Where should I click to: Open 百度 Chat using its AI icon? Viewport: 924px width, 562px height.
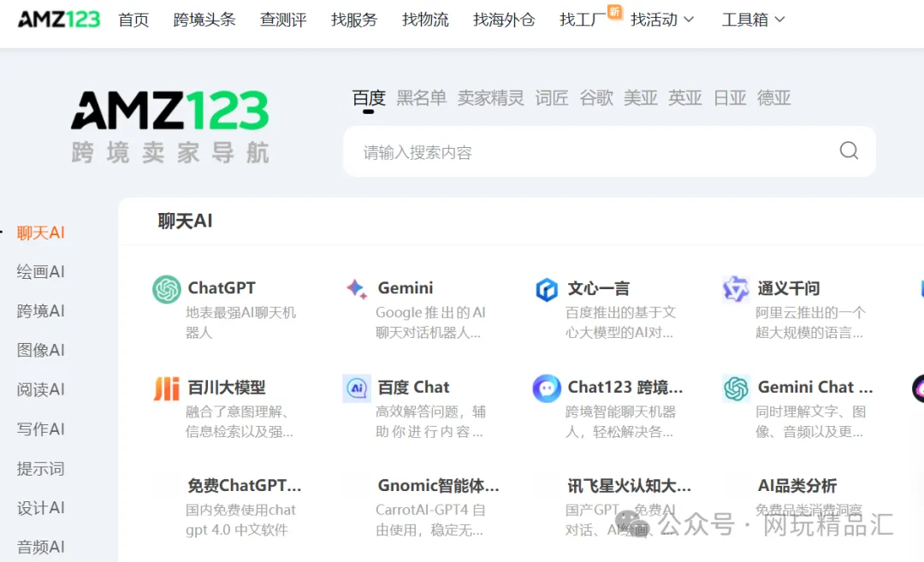pos(358,387)
